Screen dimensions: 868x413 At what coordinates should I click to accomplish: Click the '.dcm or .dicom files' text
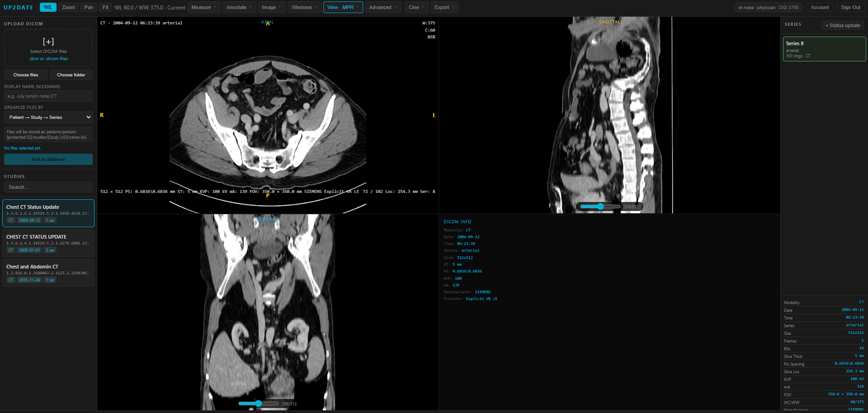coord(48,59)
